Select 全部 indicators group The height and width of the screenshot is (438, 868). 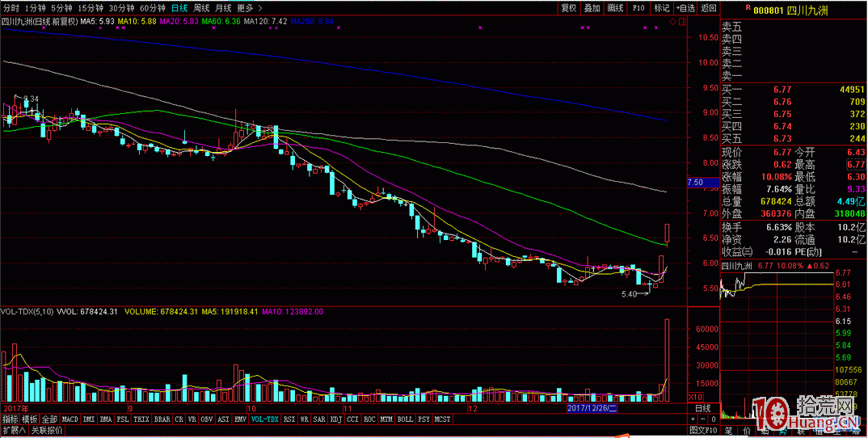tap(49, 419)
